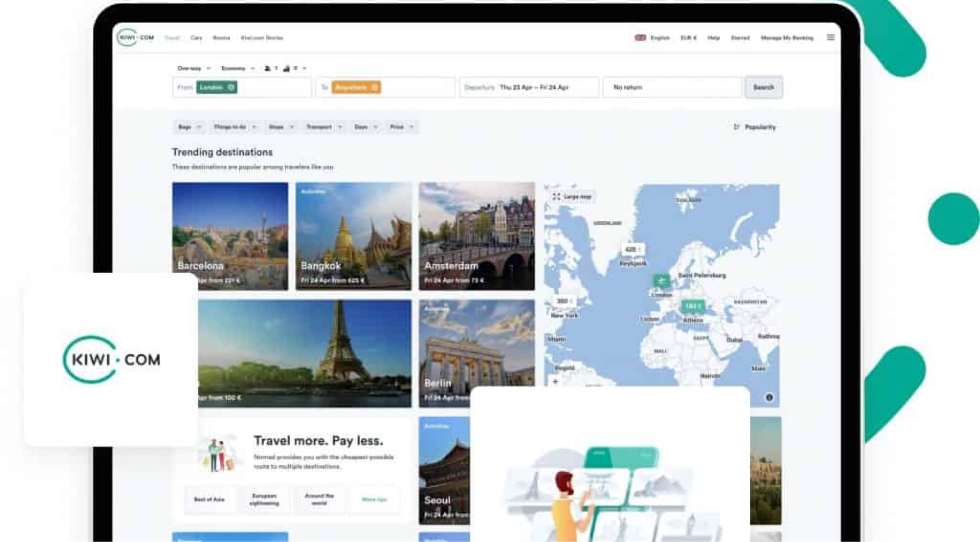Click the Departure date field

point(529,87)
